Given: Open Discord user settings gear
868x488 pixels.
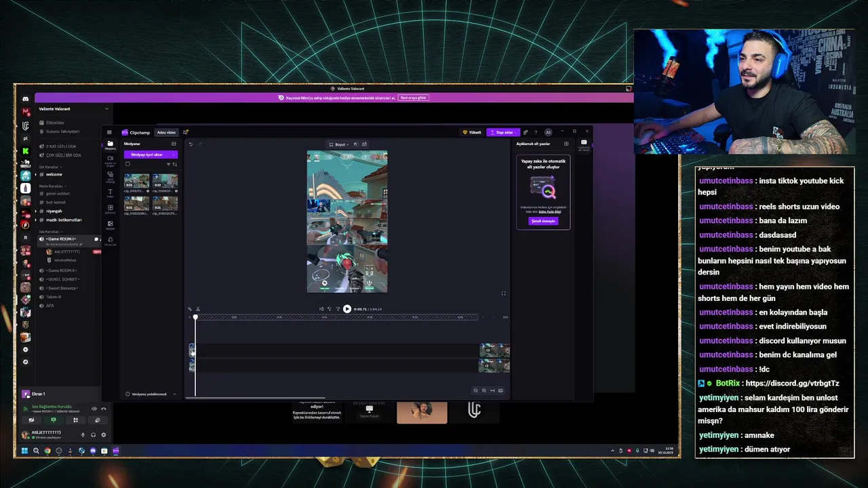Looking at the screenshot, I should click(x=103, y=435).
